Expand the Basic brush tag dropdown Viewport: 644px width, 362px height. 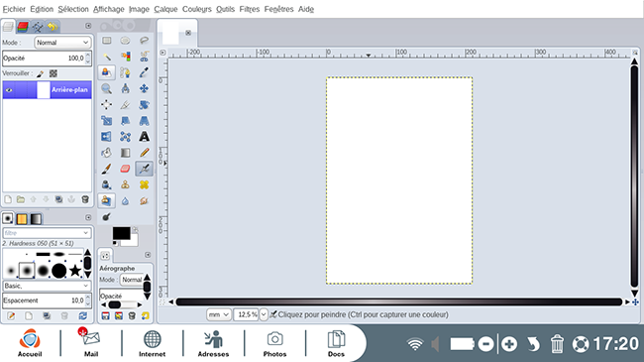[x=47, y=286]
